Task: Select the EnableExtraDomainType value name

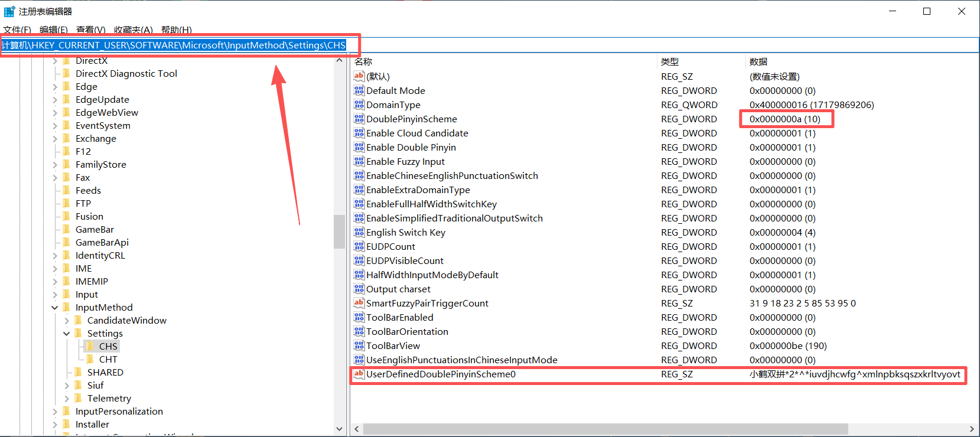Action: pyautogui.click(x=418, y=190)
